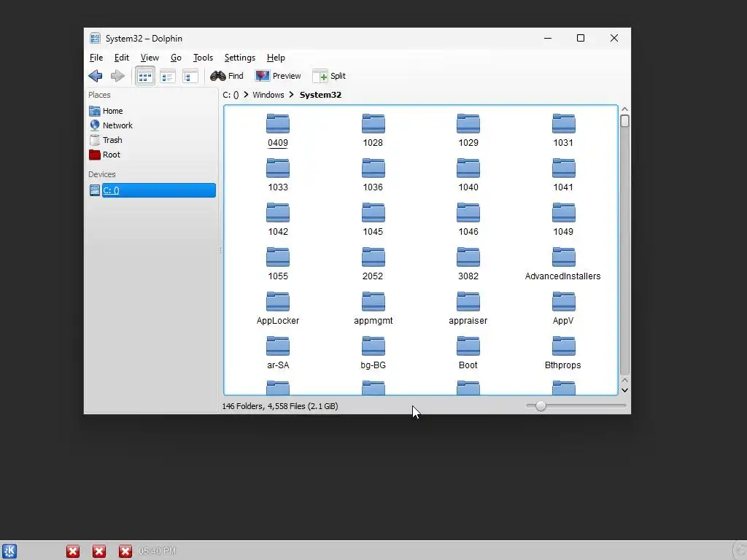
Task: Open the View menu
Action: pos(150,58)
